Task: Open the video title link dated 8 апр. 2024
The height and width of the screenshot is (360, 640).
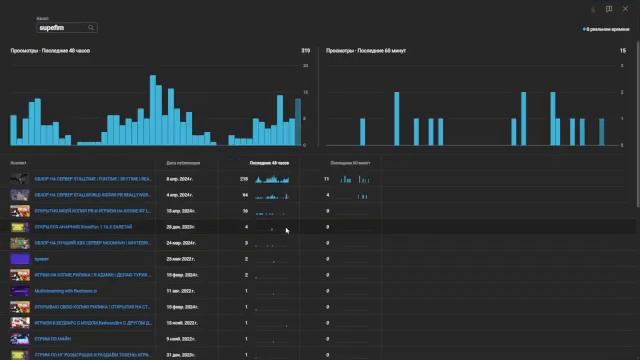Action: coord(93,179)
